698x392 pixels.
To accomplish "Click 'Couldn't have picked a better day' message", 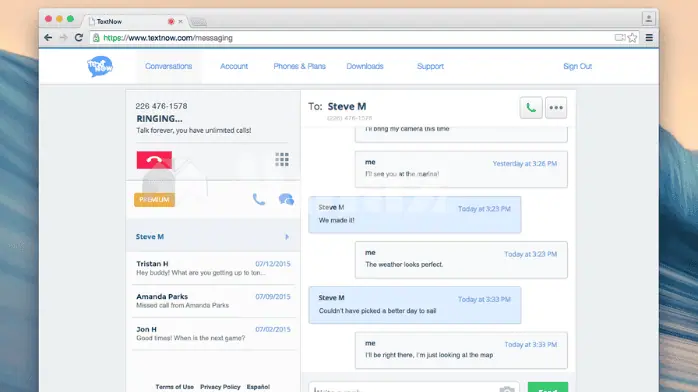I will click(414, 305).
